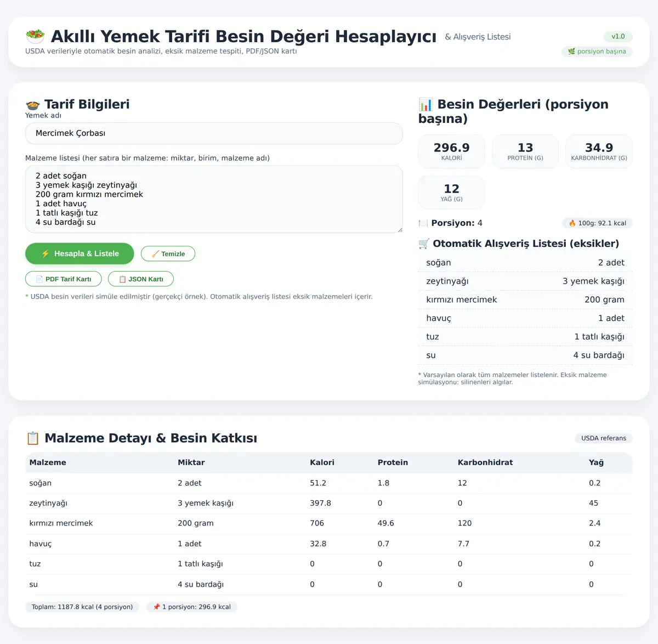658x644 pixels.
Task: Click the plate icon next to Porsiyon
Action: click(423, 223)
